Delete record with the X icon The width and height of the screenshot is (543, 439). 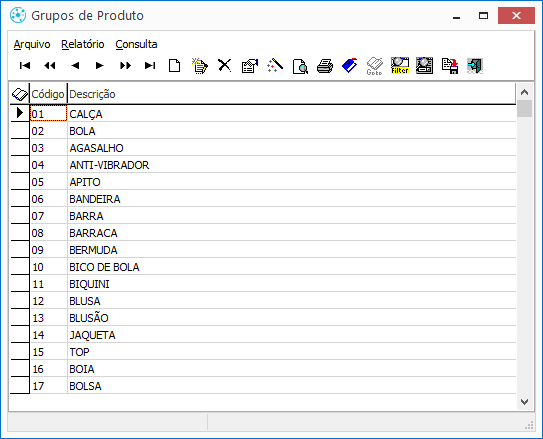225,65
